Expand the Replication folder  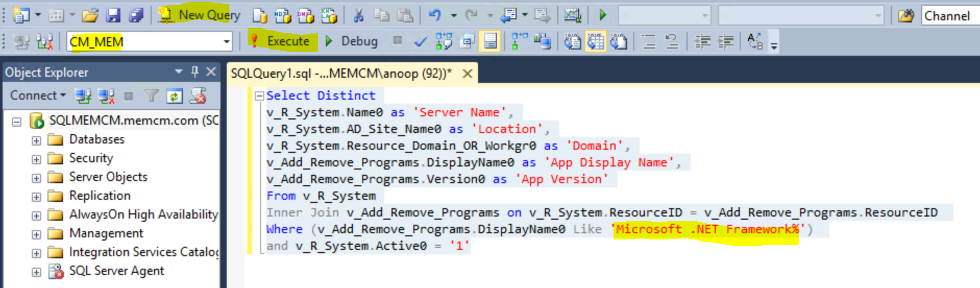(36, 197)
